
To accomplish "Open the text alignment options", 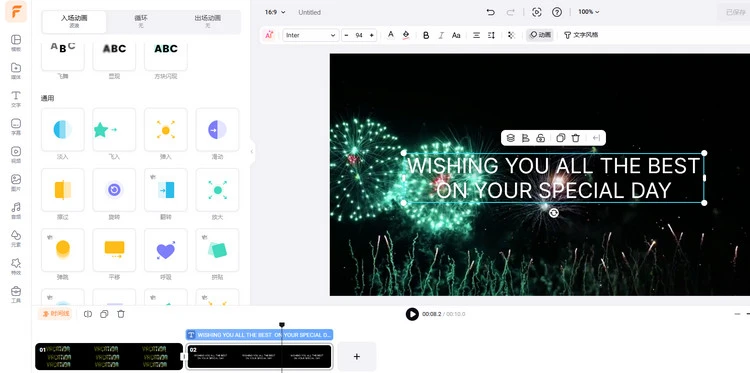I will click(x=476, y=35).
